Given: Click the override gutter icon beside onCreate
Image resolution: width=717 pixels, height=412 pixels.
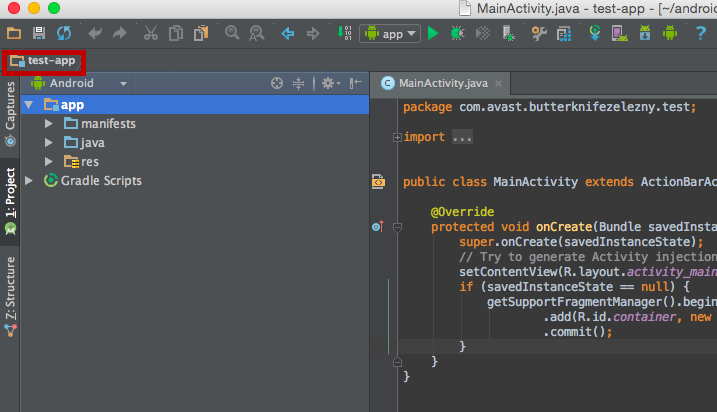Looking at the screenshot, I should coord(378,227).
